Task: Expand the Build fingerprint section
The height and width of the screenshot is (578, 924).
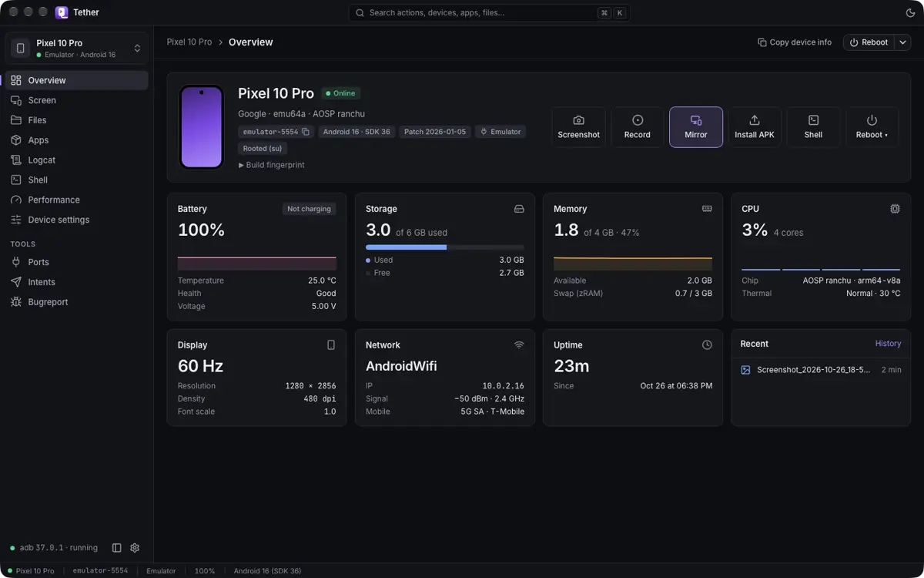Action: pos(271,165)
